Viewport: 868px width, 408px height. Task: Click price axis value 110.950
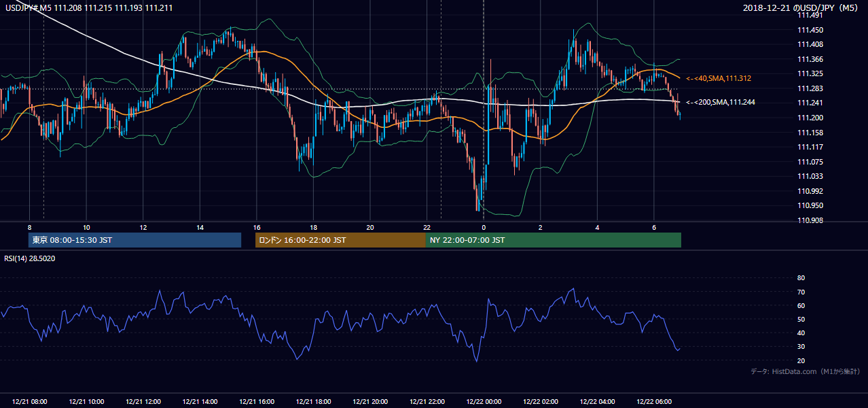point(811,205)
